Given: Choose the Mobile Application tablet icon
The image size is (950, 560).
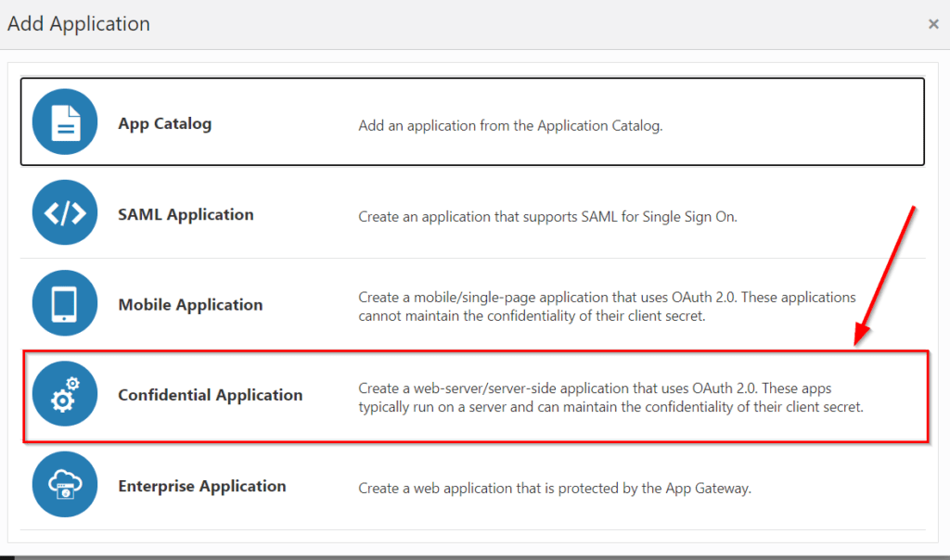Looking at the screenshot, I should [64, 304].
